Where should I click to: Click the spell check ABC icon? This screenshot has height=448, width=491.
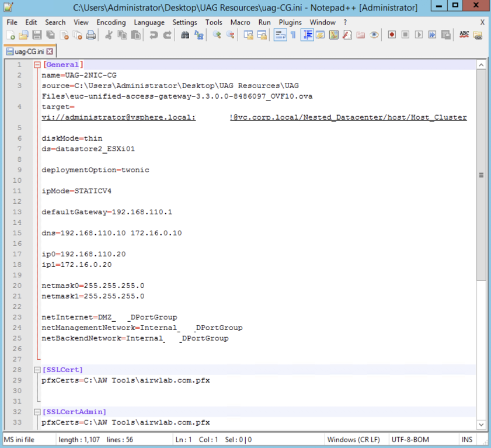pos(464,35)
